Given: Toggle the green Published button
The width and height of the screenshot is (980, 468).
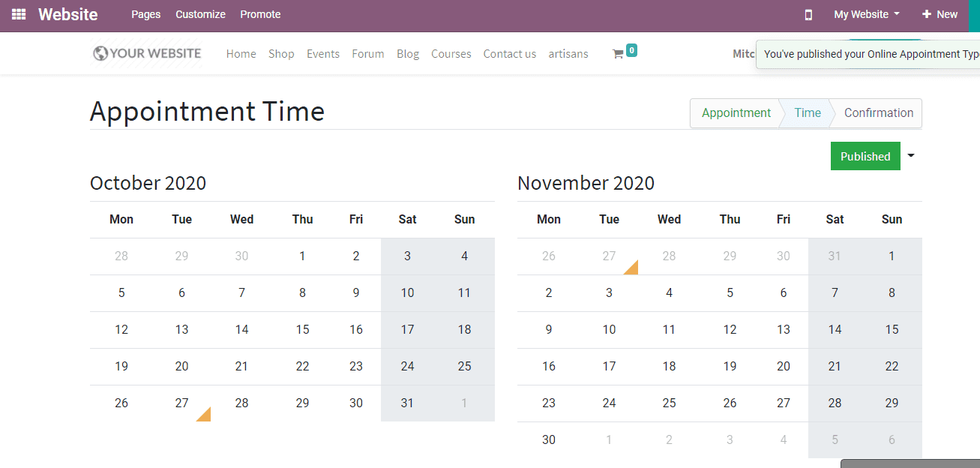Looking at the screenshot, I should coord(865,156).
